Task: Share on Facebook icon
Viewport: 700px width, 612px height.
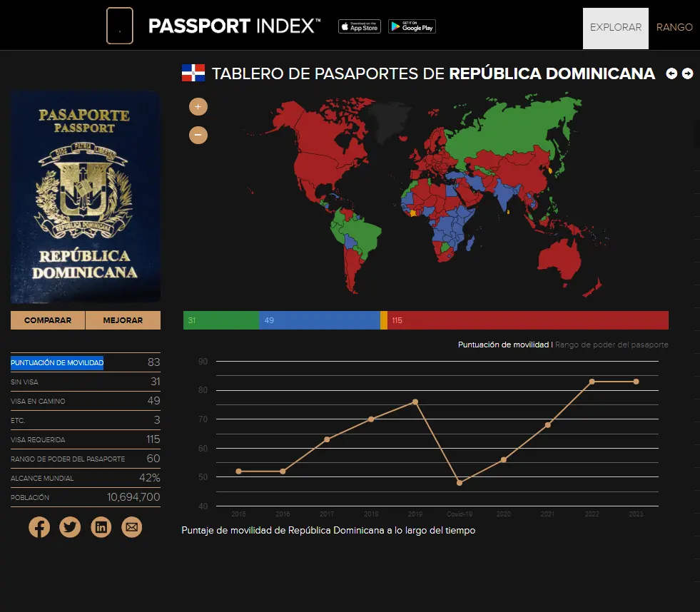Action: coord(39,527)
